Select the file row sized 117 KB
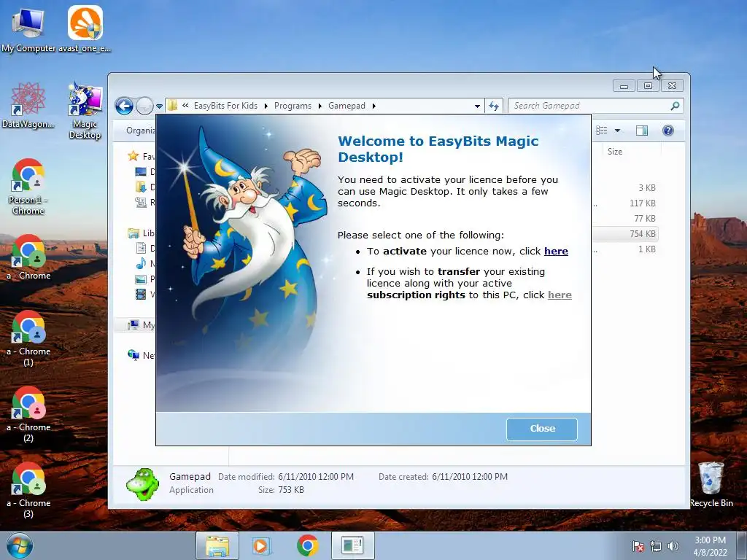747x560 pixels. pos(624,203)
